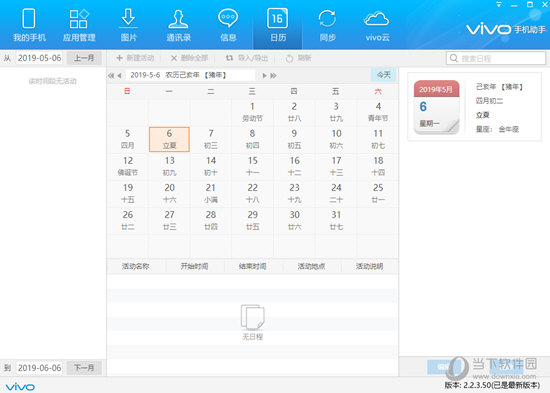Click 新建活动 new event button
The width and height of the screenshot is (550, 393).
[135, 58]
